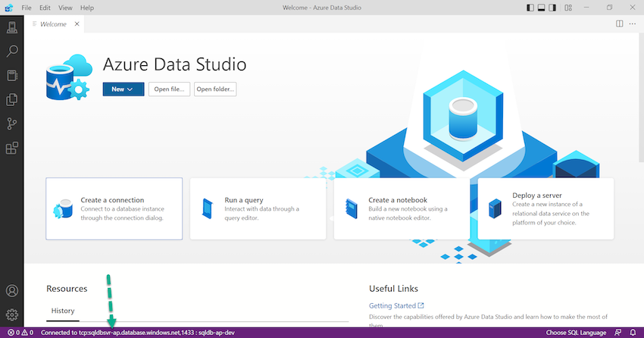Open the Search view in activity bar
This screenshot has width=644, height=338.
12,52
